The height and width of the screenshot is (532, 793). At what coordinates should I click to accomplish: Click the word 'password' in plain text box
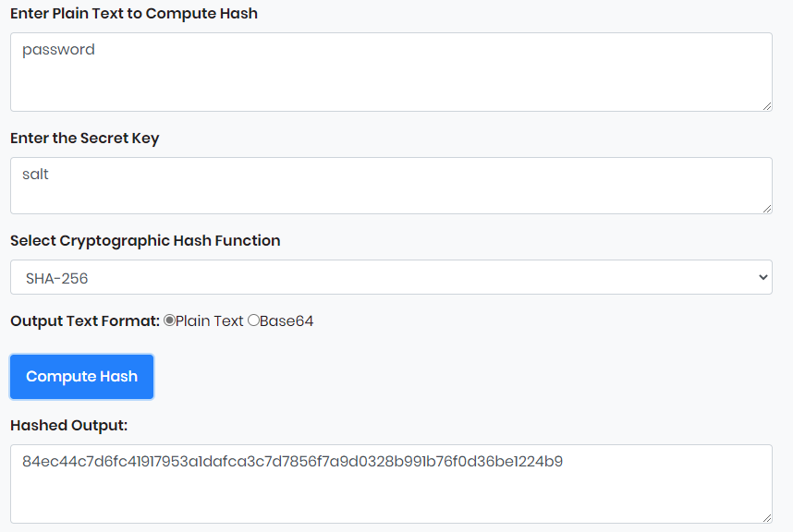[58, 50]
